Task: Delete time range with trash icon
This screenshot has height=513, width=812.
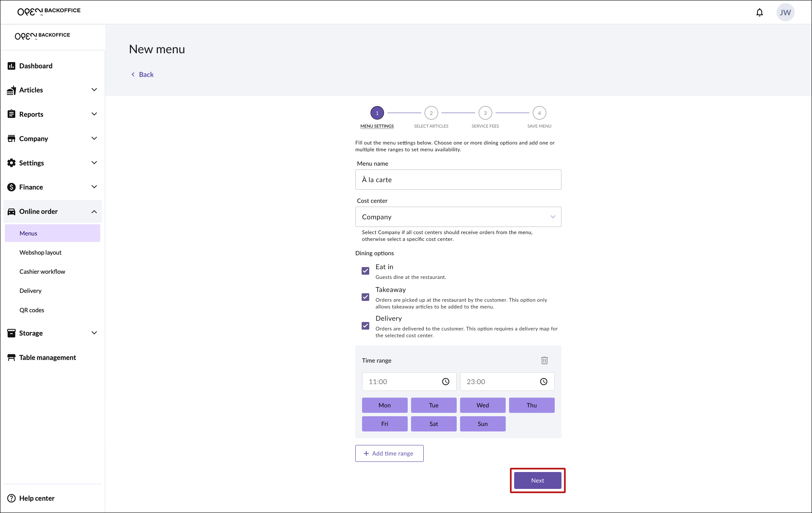Action: (544, 360)
